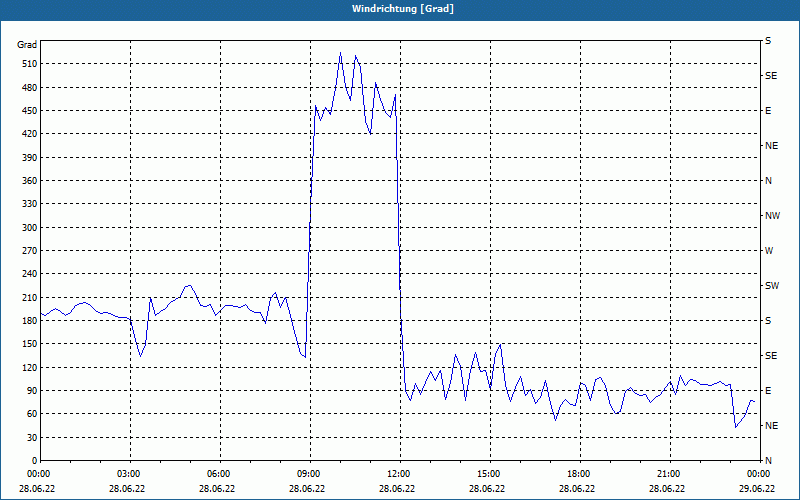800x500 pixels.
Task: Click the 00:00 label above date 29.06.22
Action: (x=757, y=474)
